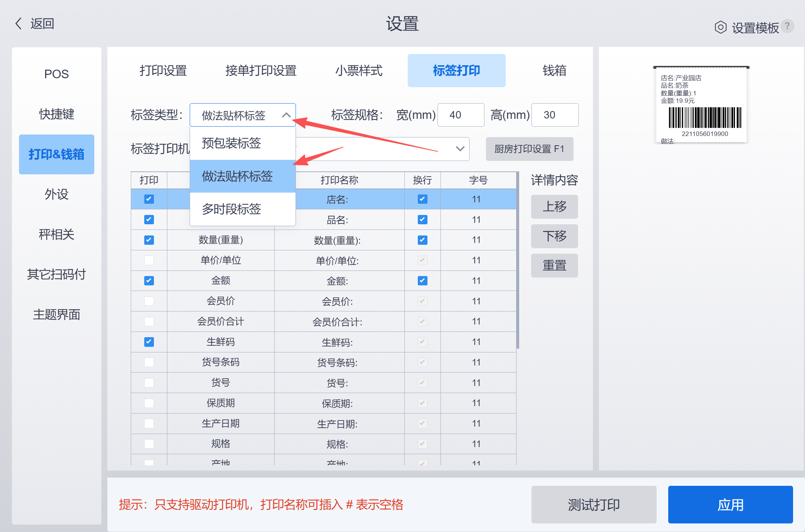Toggle 换行 checkbox for 数量(重量) row
Viewport: 805px width, 532px height.
tap(422, 240)
